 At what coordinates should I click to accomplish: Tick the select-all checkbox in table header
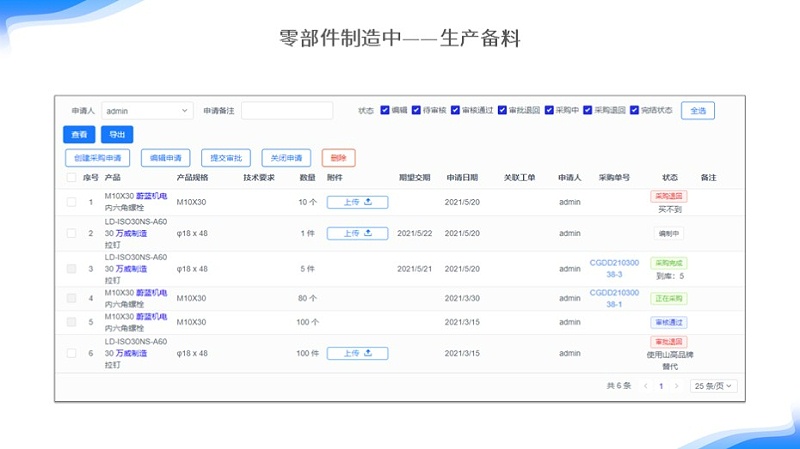(71, 178)
